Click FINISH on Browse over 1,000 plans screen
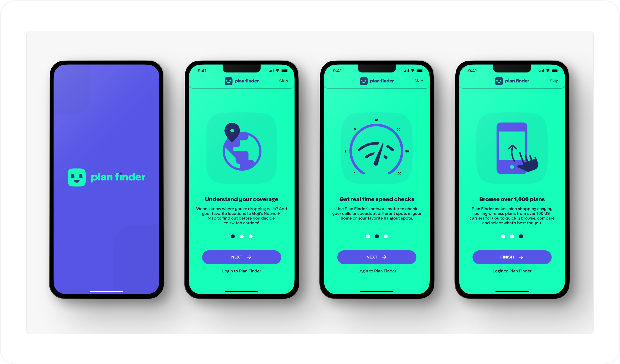Image resolution: width=620 pixels, height=364 pixels. [x=511, y=257]
